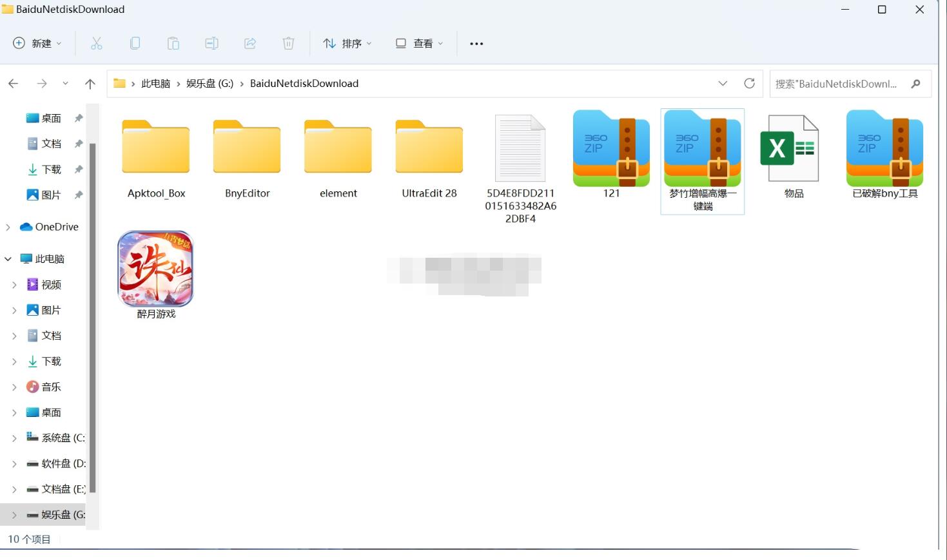Open the 查看 view options dropdown
Viewport: 947px width, 560px height.
click(x=419, y=43)
